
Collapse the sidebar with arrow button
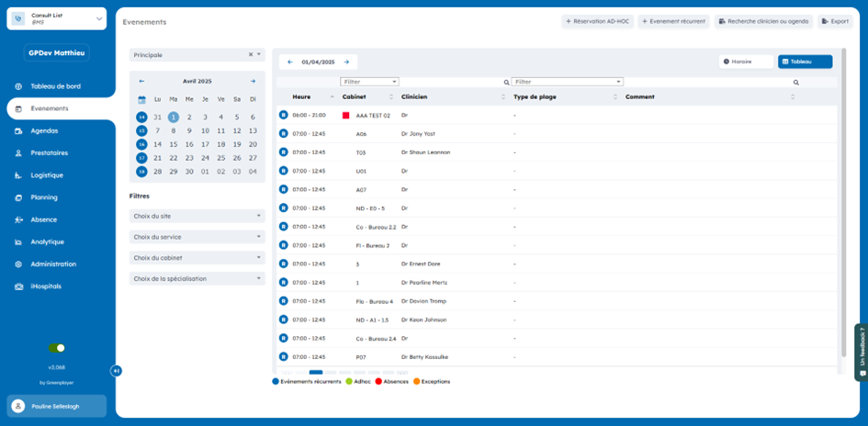click(116, 371)
